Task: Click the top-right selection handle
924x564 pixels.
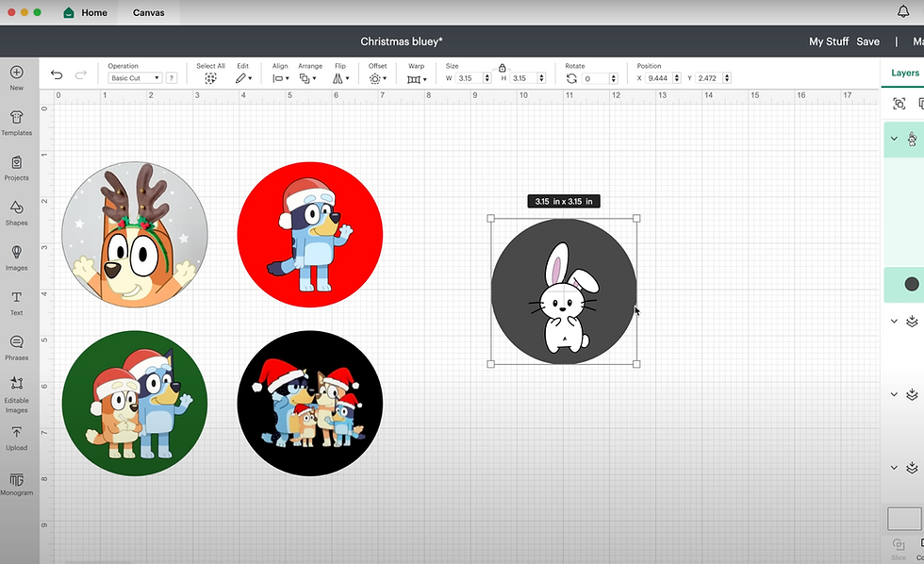Action: (x=636, y=219)
